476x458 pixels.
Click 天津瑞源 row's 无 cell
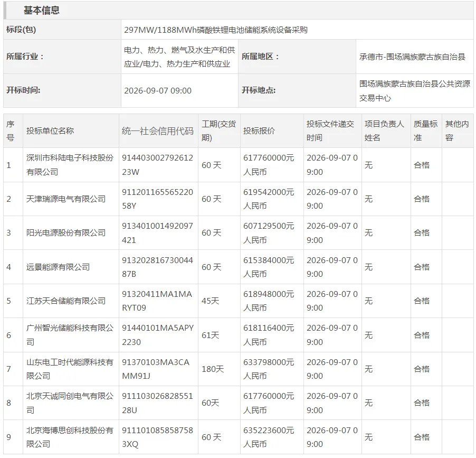tap(368, 199)
